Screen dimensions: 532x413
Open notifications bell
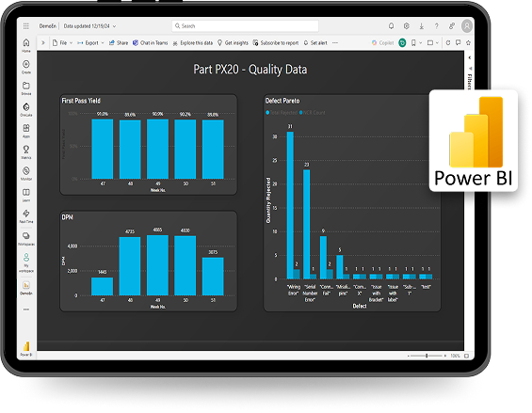click(391, 26)
